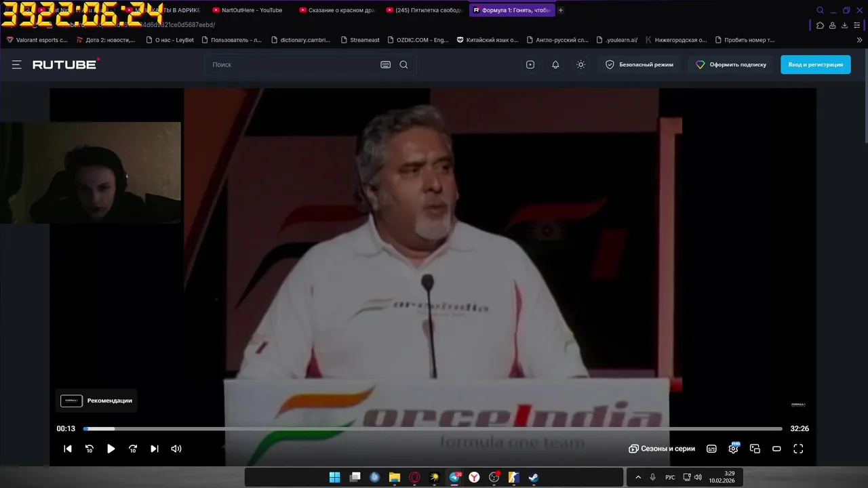Open Windows Start menu

point(335,477)
